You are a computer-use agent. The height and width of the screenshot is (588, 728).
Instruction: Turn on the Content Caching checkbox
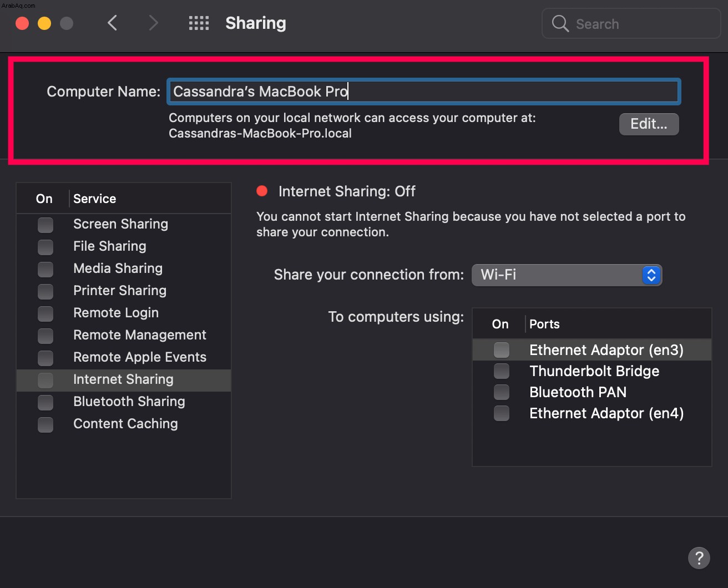point(46,424)
